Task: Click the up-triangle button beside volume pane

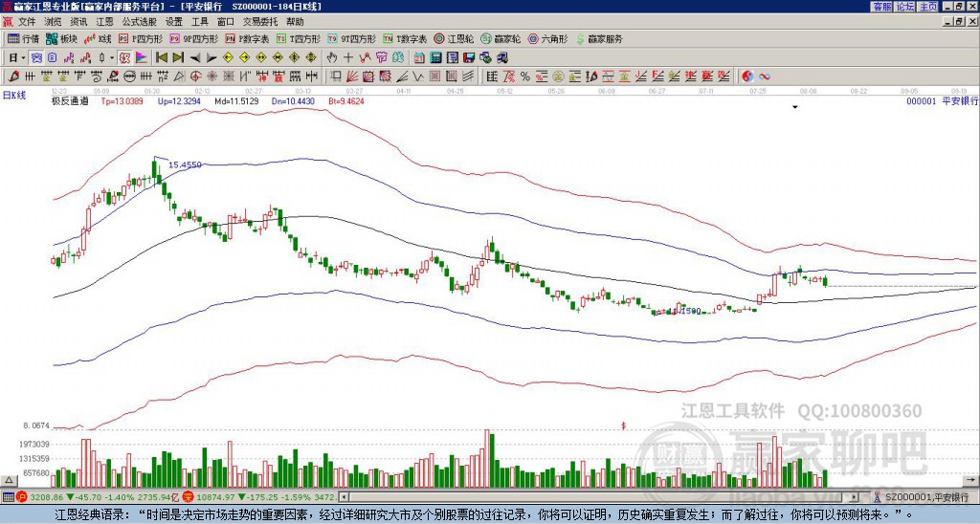Action: (x=9, y=480)
